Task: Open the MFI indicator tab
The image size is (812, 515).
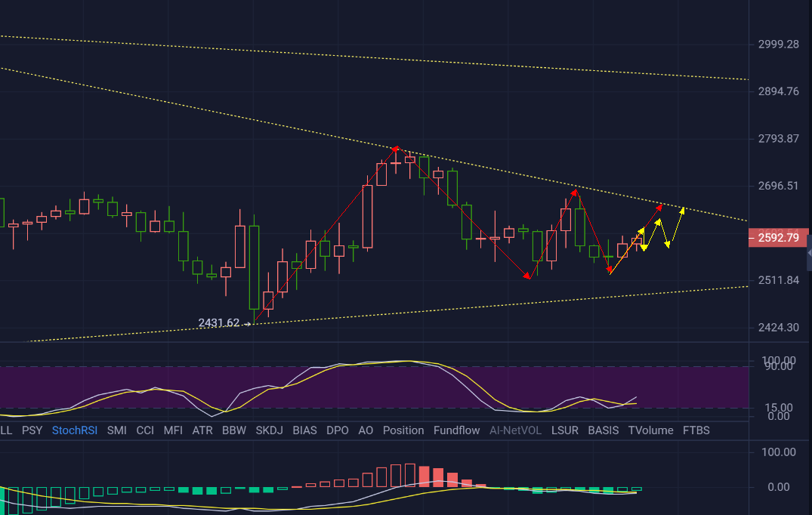Action: (x=173, y=430)
